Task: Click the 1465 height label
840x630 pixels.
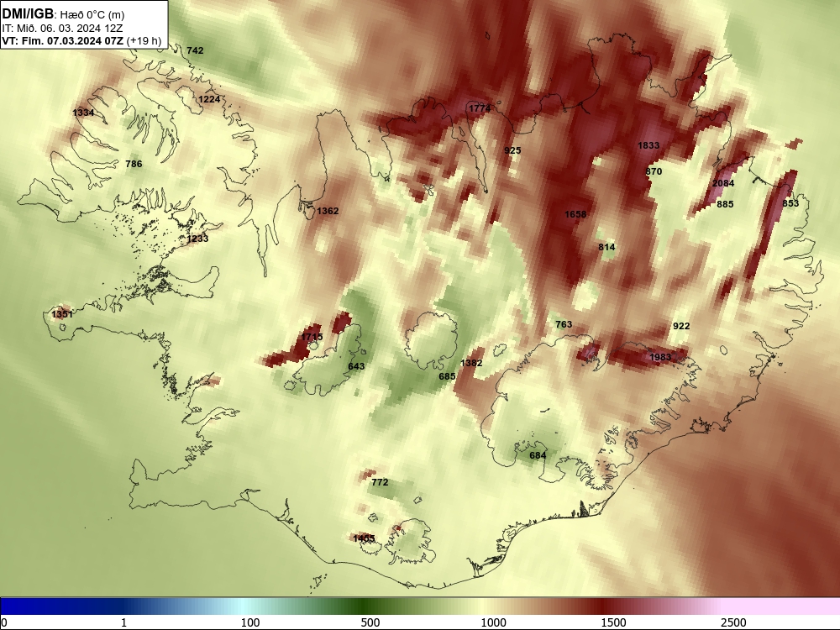Action: coord(365,538)
